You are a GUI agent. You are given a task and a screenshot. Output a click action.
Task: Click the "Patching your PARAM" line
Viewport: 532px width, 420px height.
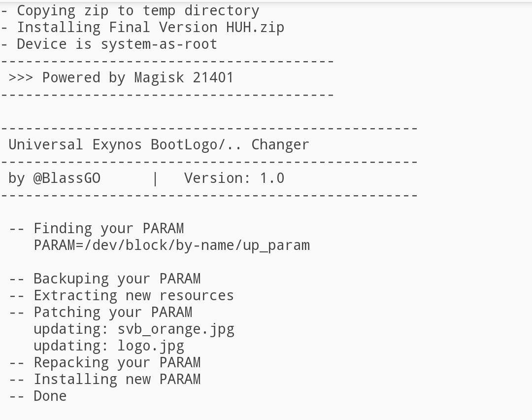(x=113, y=312)
